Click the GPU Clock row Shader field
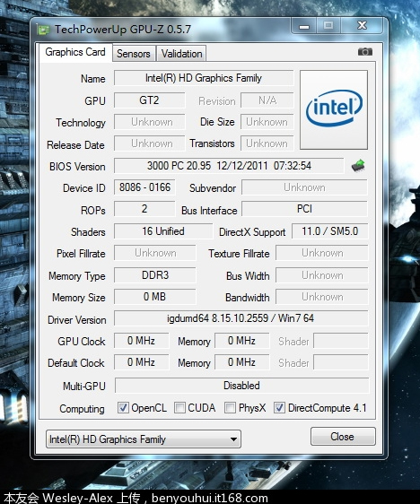 click(341, 341)
